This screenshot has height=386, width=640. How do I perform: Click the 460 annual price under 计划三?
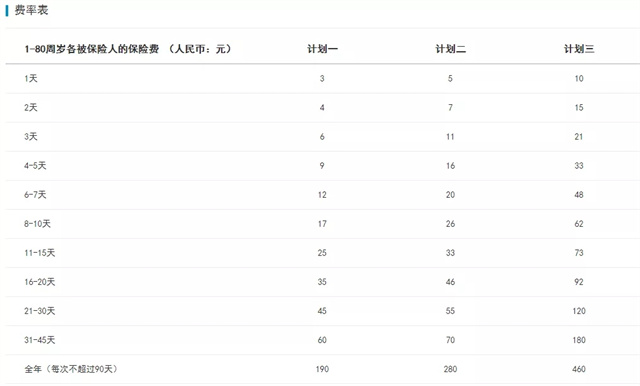[x=579, y=369]
